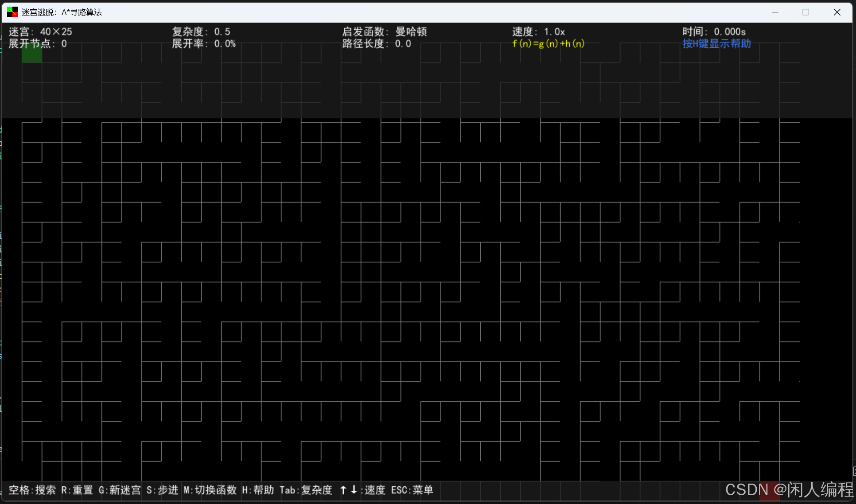This screenshot has width=856, height=504.
Task: Click the G:新迷宫 new maze hint
Action: coord(120,490)
